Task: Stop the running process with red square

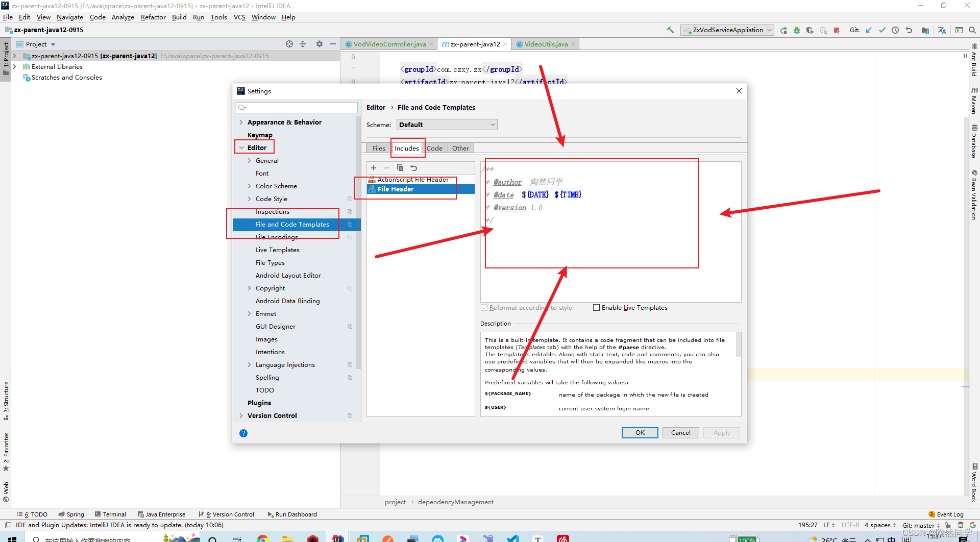Action: 837,30
